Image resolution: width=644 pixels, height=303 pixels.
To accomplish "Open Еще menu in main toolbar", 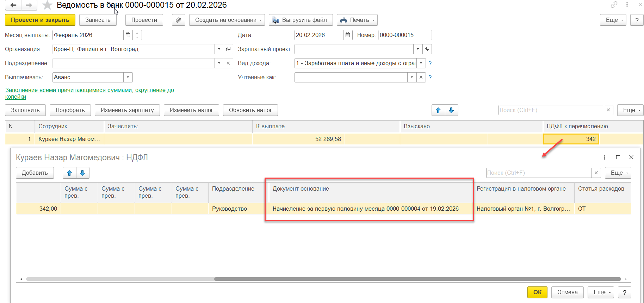I will 613,20.
